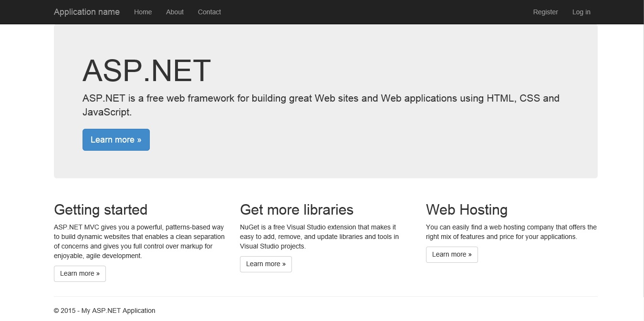The width and height of the screenshot is (644, 321).
Task: Click the NuGet description paragraph
Action: [x=320, y=237]
